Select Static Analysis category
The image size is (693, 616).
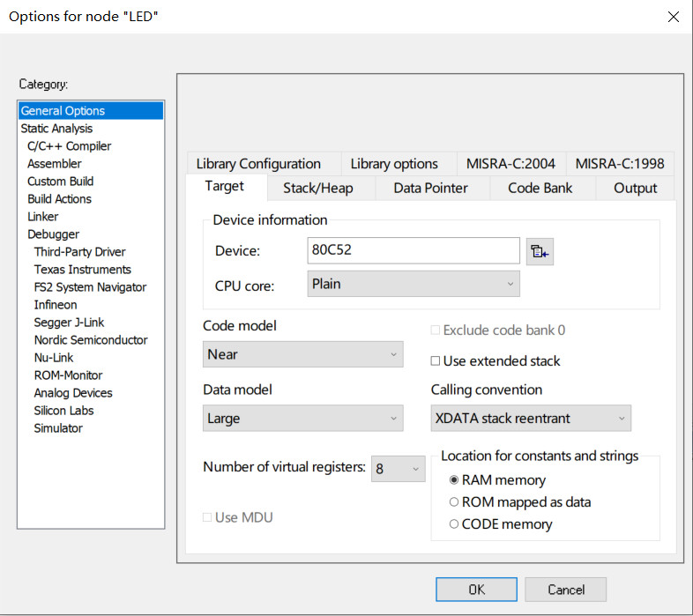(x=91, y=128)
